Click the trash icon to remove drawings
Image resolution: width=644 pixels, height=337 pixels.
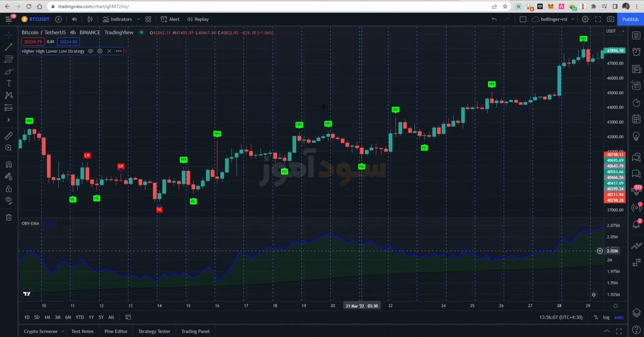pos(9,217)
